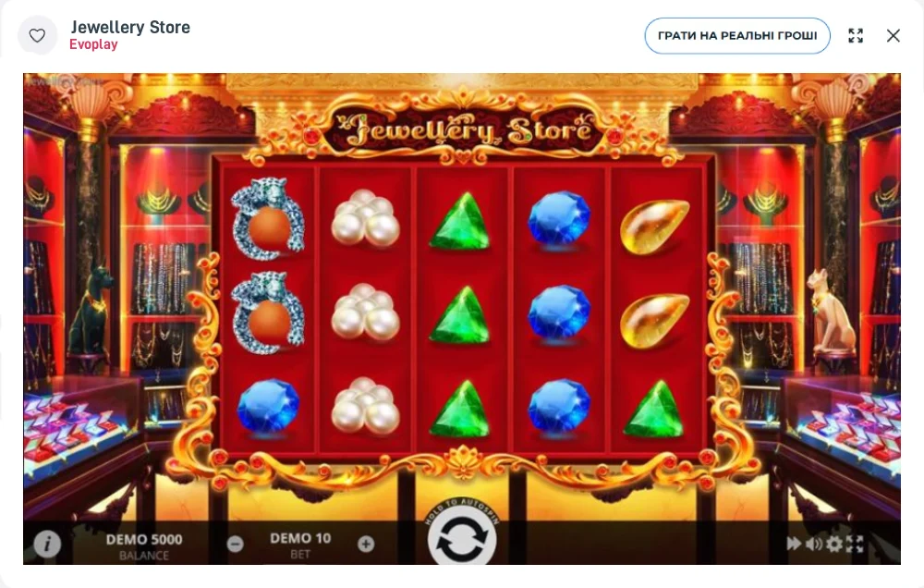Expand game to fullscreen from top header
The width and height of the screenshot is (924, 588).
pyautogui.click(x=856, y=36)
